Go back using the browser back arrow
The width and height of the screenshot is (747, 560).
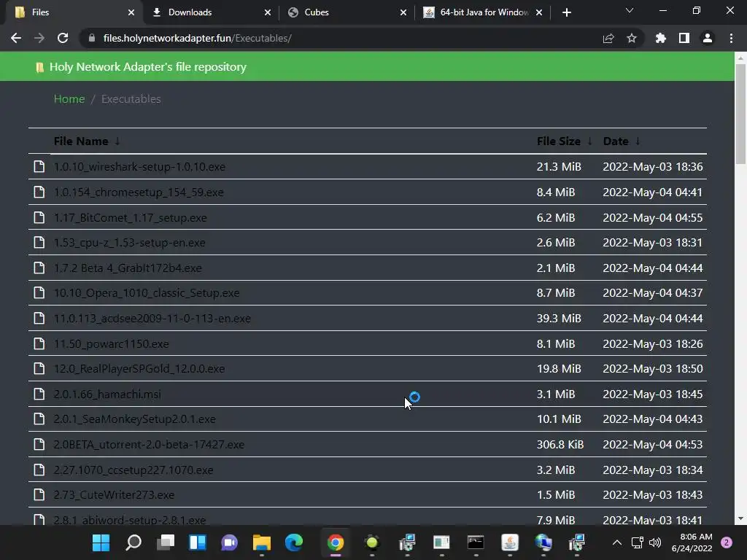16,38
